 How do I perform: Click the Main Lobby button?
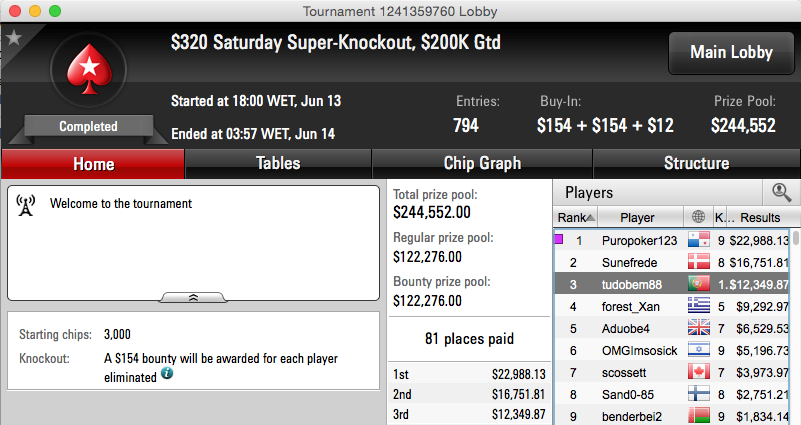click(x=731, y=53)
